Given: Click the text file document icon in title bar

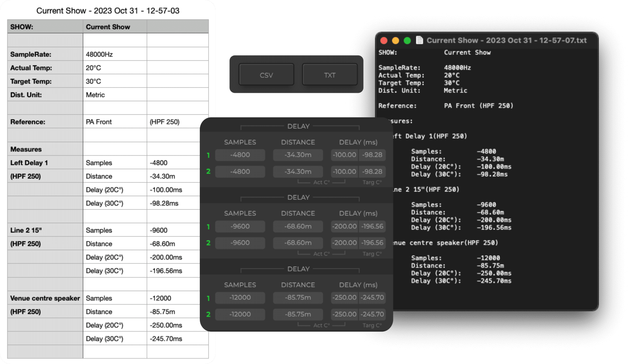Looking at the screenshot, I should pos(419,40).
